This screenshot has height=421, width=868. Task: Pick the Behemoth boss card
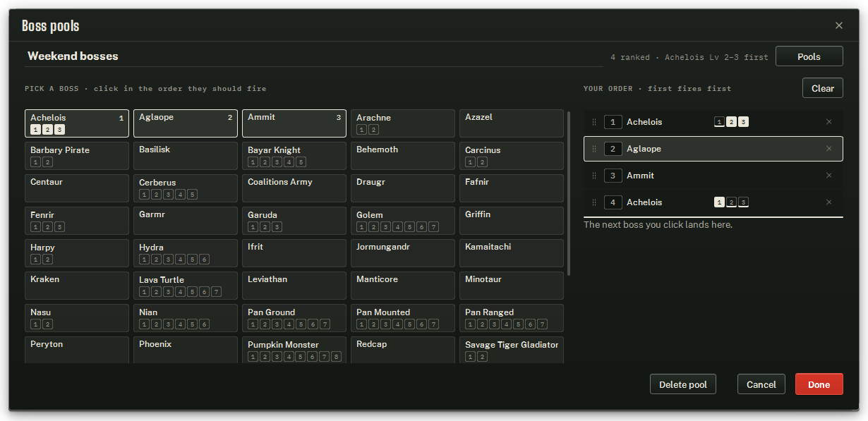403,156
